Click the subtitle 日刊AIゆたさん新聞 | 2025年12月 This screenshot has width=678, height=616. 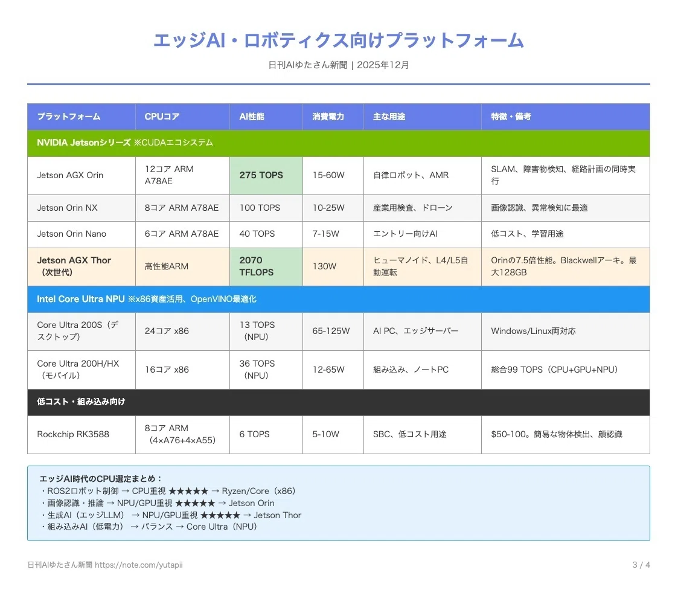pos(339,65)
